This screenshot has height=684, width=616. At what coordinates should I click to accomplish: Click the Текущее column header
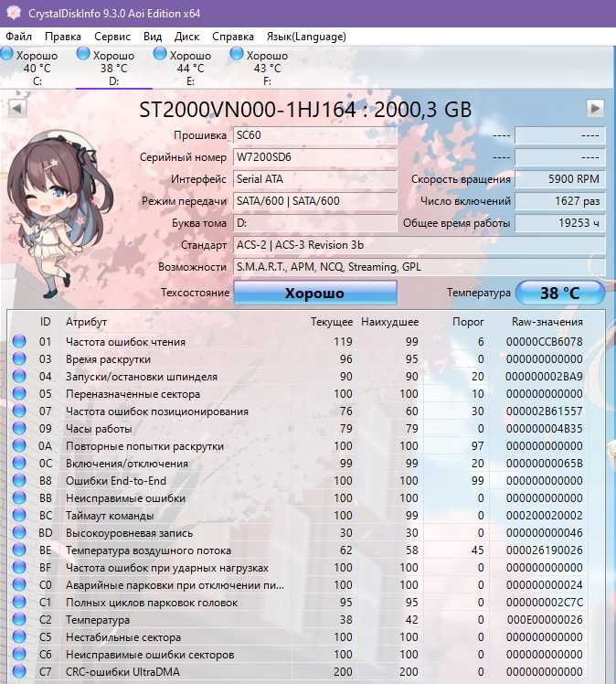tap(332, 322)
